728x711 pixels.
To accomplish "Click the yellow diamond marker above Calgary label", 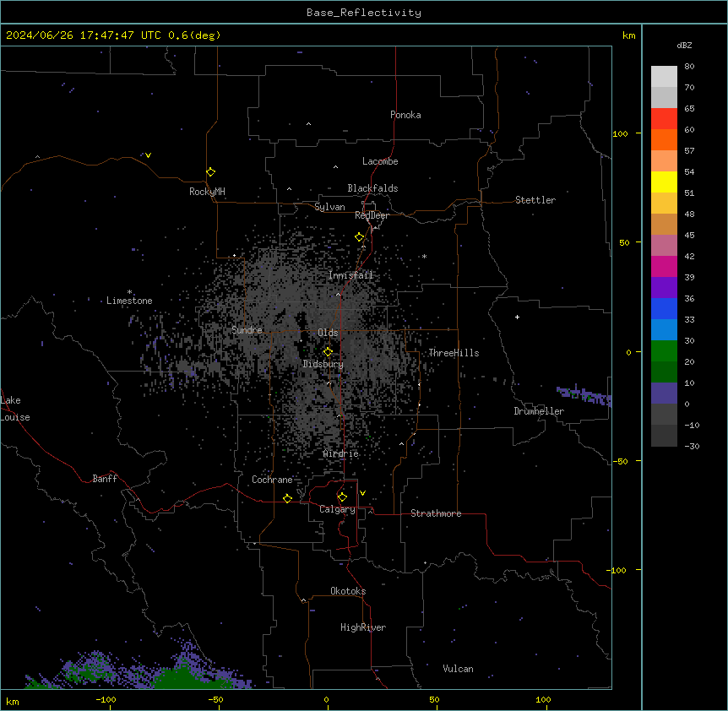I will coord(342,497).
